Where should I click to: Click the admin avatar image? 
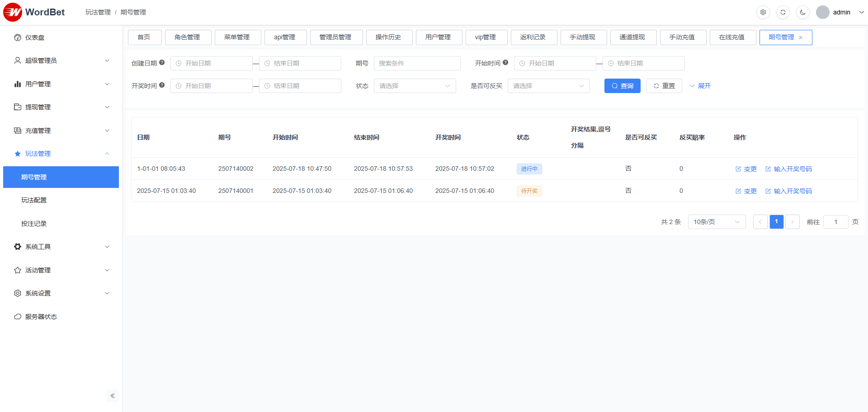pyautogui.click(x=823, y=12)
